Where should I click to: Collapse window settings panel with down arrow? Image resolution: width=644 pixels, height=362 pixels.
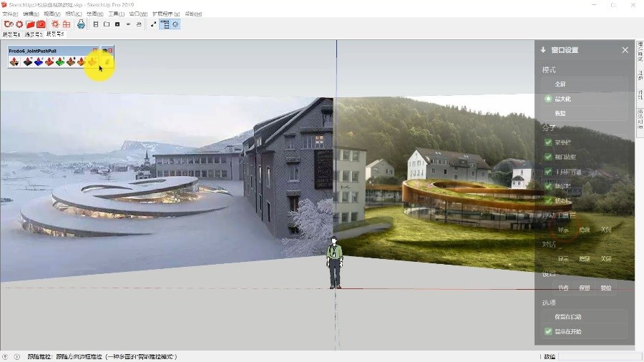pos(543,50)
